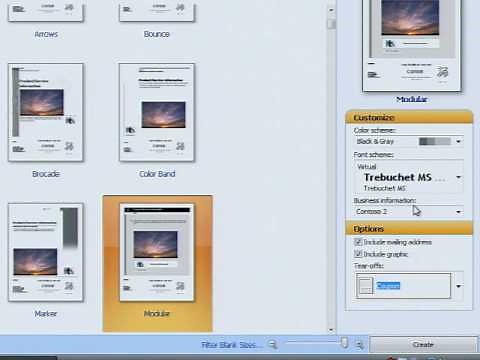Click the Tear-offs page preview icon
The width and height of the screenshot is (480, 360).
click(x=365, y=286)
